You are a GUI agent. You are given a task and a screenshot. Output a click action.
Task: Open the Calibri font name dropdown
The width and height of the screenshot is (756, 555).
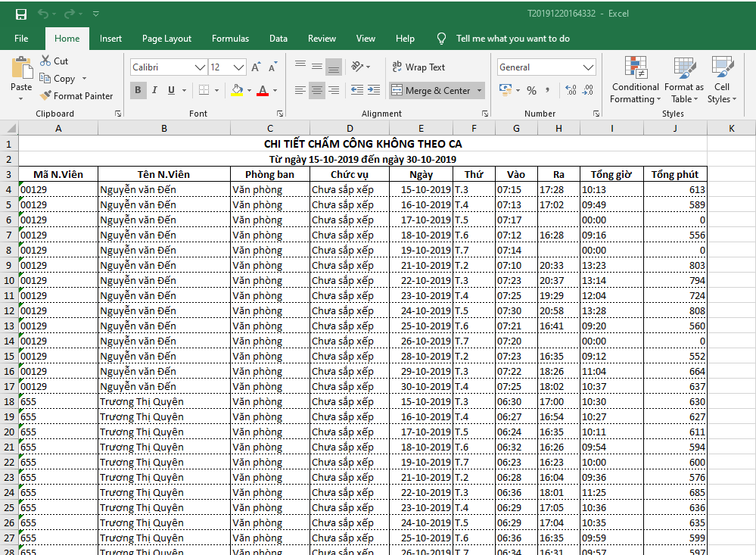click(201, 67)
